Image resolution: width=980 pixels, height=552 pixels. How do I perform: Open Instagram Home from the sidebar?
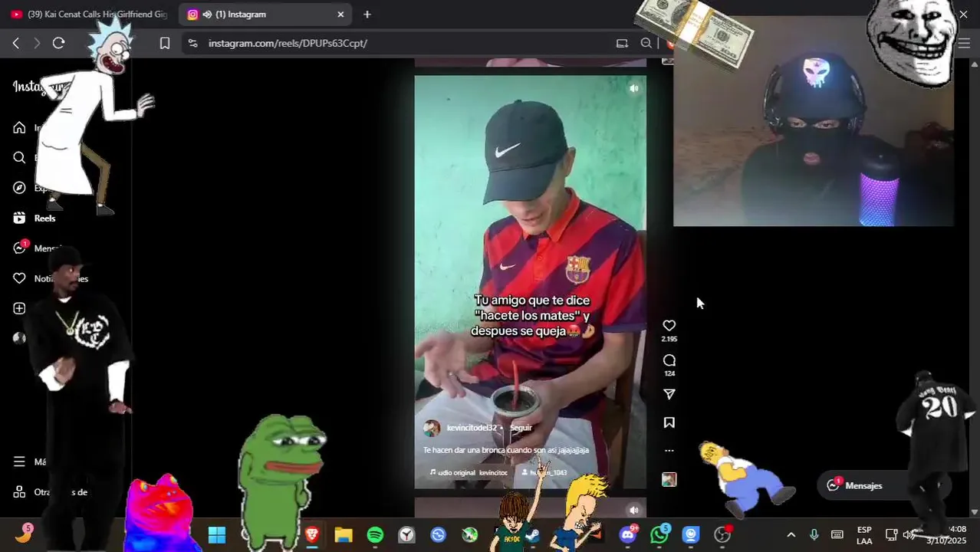click(x=19, y=128)
